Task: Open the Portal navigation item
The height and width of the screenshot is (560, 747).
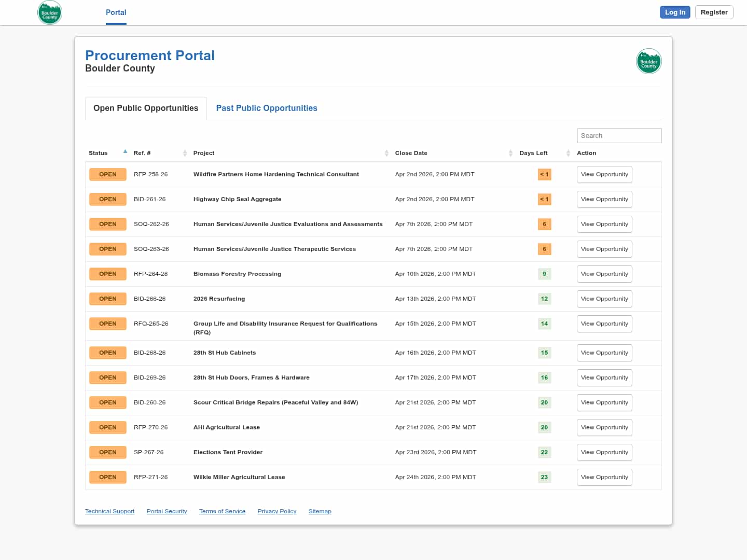Action: [116, 12]
